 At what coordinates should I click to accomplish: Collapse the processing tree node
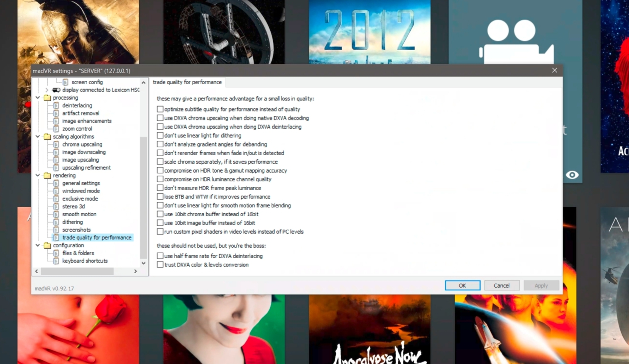(38, 98)
